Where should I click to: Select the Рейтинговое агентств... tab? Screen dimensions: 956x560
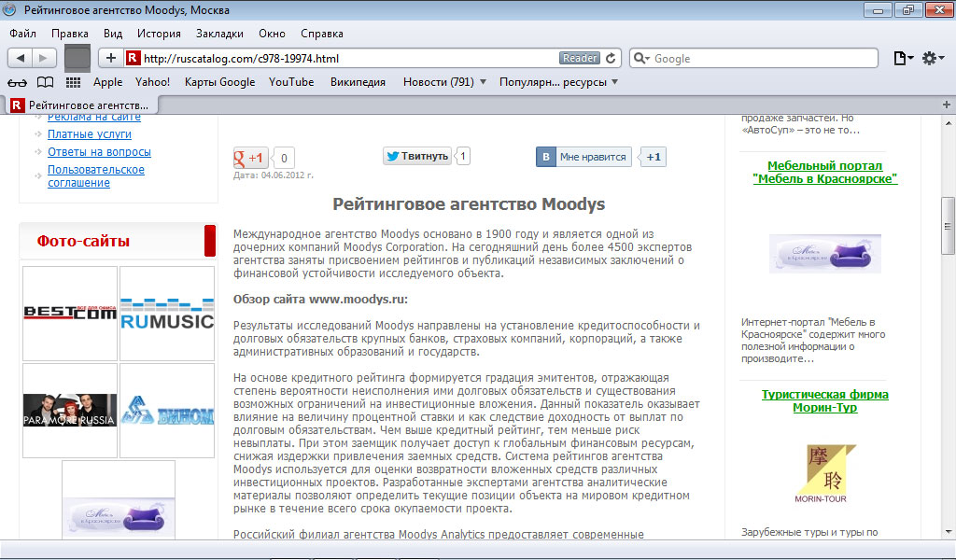coord(82,105)
